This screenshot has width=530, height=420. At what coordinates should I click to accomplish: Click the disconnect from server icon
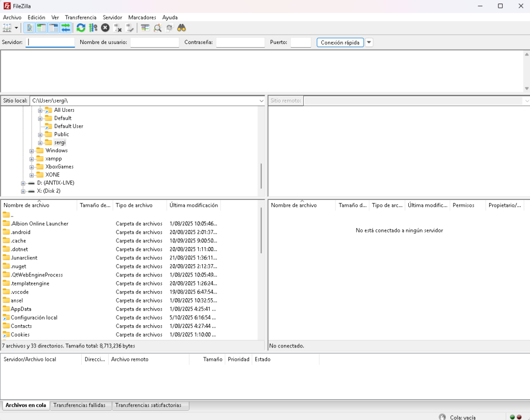coord(118,27)
